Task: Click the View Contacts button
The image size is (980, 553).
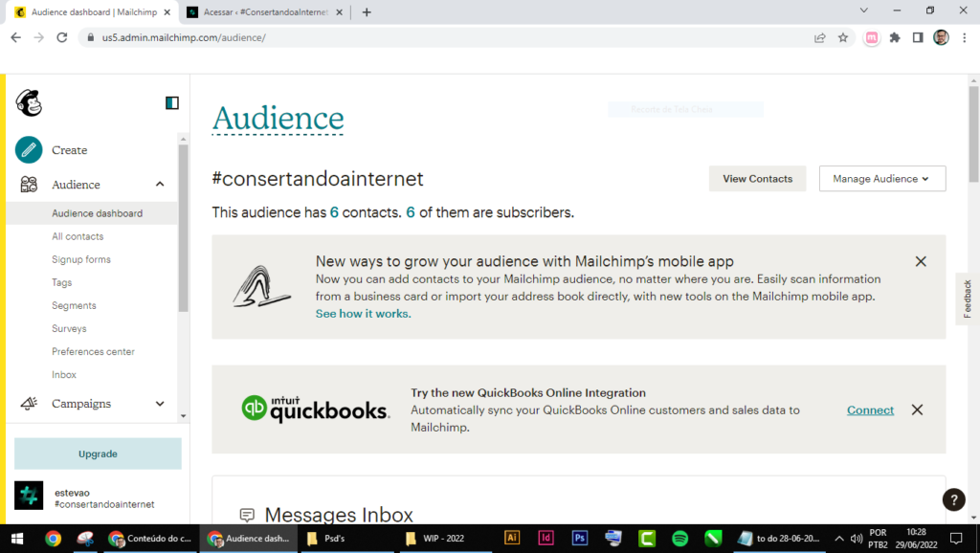Action: pos(758,179)
